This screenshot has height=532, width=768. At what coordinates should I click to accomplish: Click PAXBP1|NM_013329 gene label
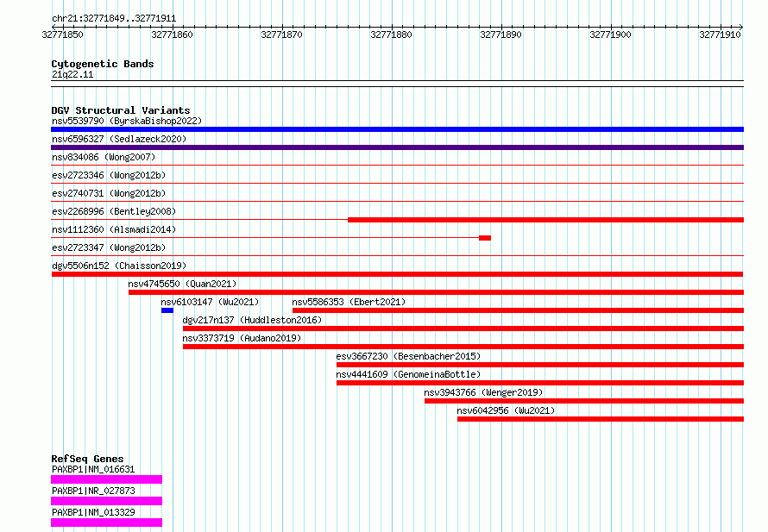(x=93, y=512)
